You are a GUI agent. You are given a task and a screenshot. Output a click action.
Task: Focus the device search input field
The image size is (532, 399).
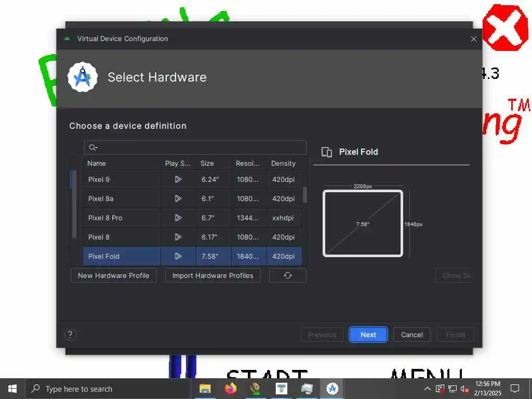coord(195,147)
